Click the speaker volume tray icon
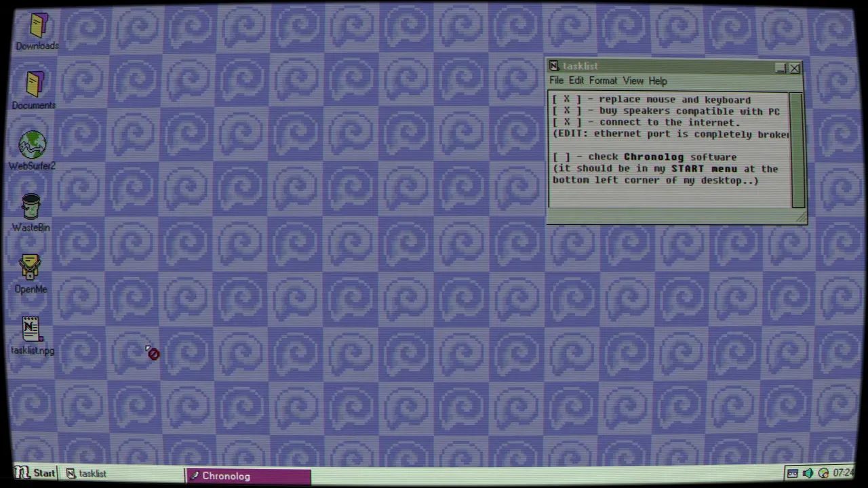This screenshot has width=868, height=488. coord(808,473)
